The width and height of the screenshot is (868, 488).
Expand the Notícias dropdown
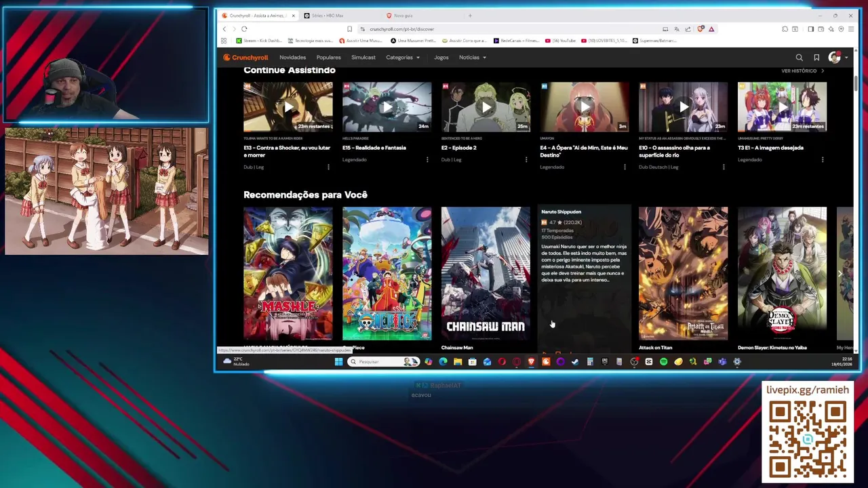(x=473, y=58)
